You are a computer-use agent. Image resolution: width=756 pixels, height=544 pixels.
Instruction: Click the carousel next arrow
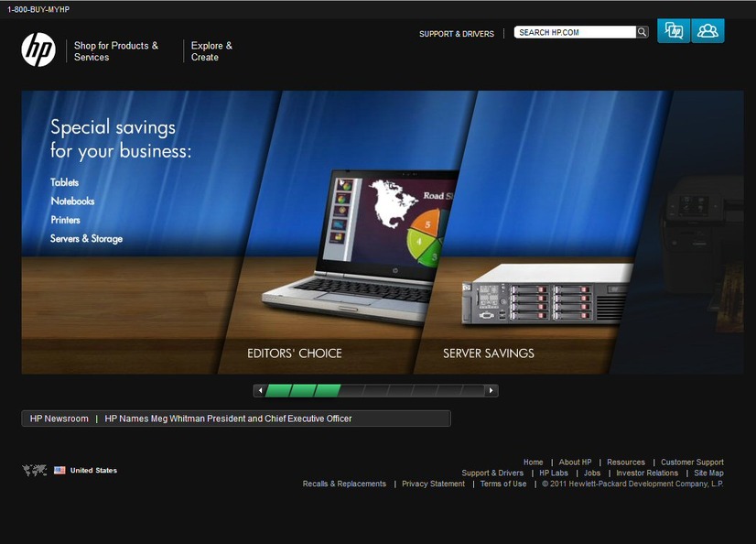point(491,391)
